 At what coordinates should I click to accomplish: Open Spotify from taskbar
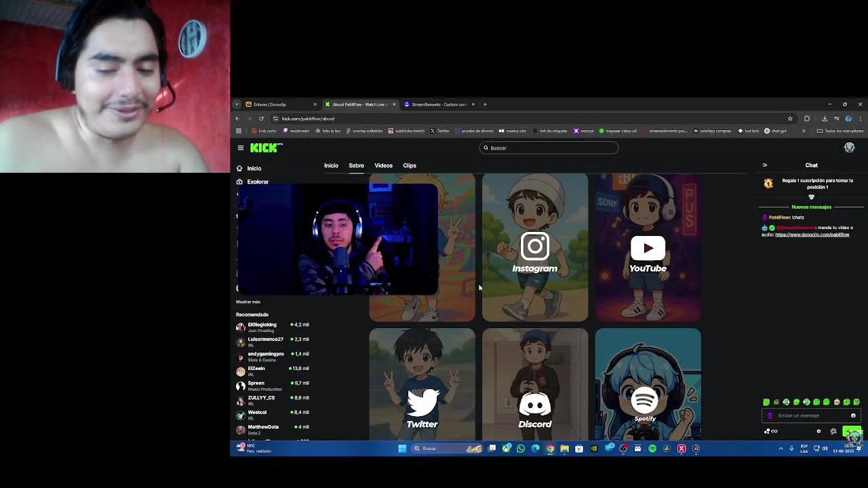652,449
